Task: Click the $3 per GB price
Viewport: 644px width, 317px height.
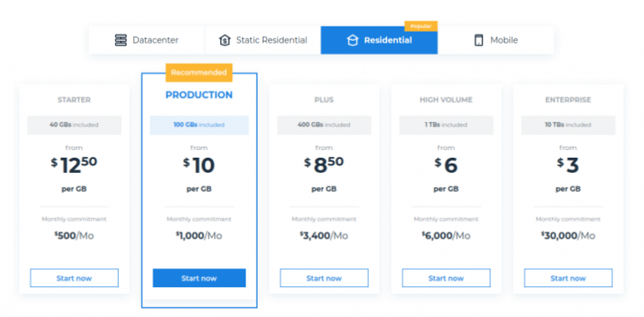Action: [x=568, y=165]
